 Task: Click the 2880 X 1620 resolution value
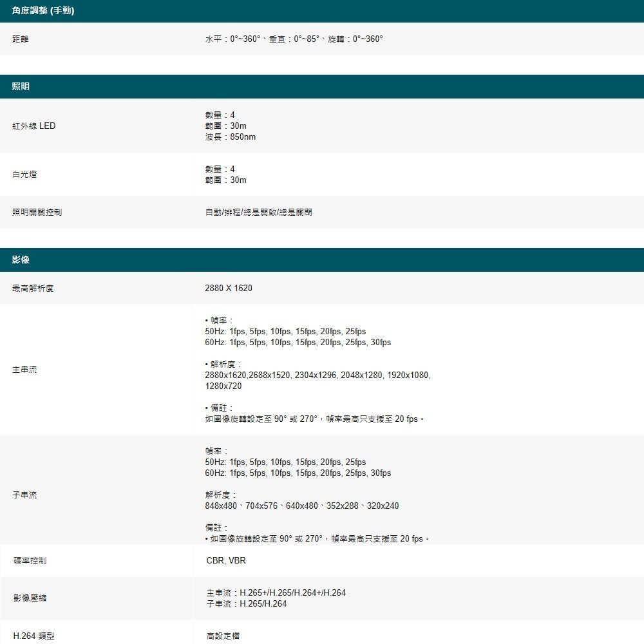tap(227, 288)
